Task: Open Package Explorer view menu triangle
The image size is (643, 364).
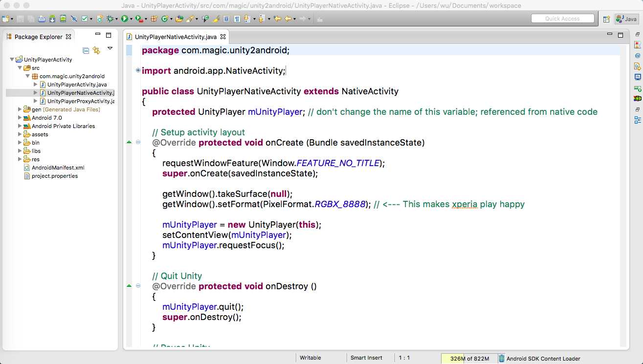Action: pyautogui.click(x=110, y=48)
